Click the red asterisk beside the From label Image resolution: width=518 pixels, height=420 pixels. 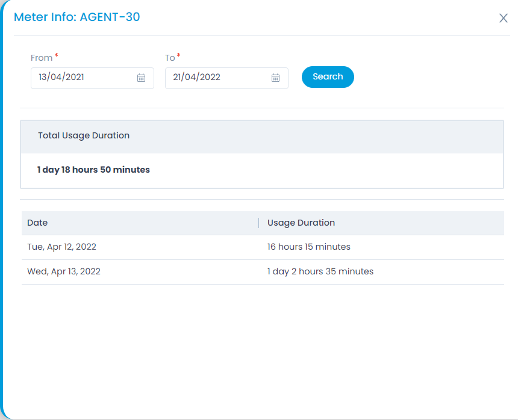[57, 56]
